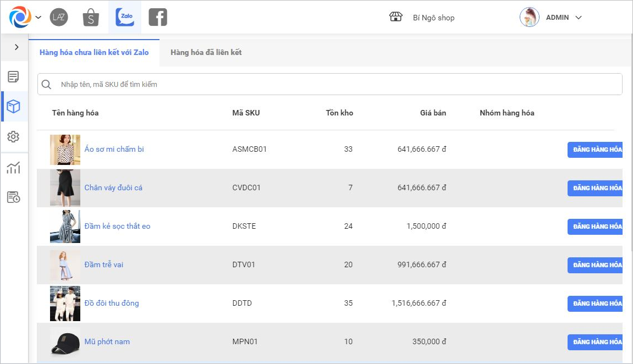
Task: Open the products box sidebar icon
Action: click(14, 107)
